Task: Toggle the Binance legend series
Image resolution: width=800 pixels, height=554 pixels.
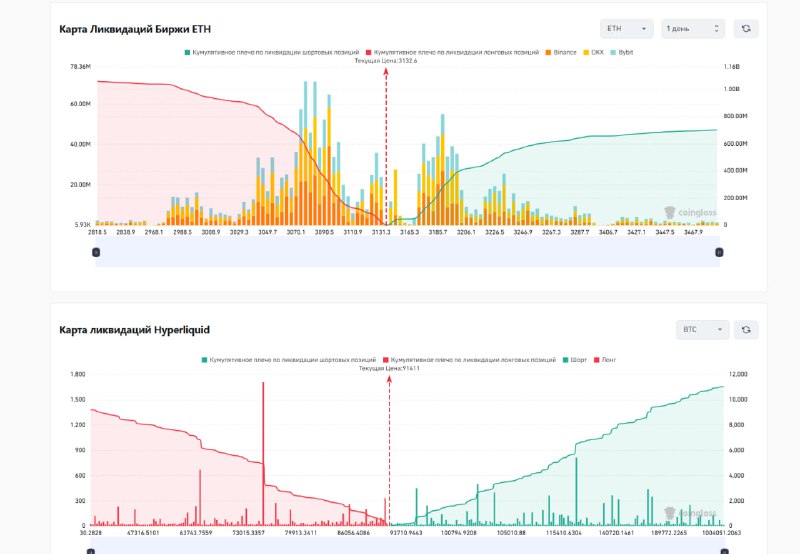Action: pos(562,51)
